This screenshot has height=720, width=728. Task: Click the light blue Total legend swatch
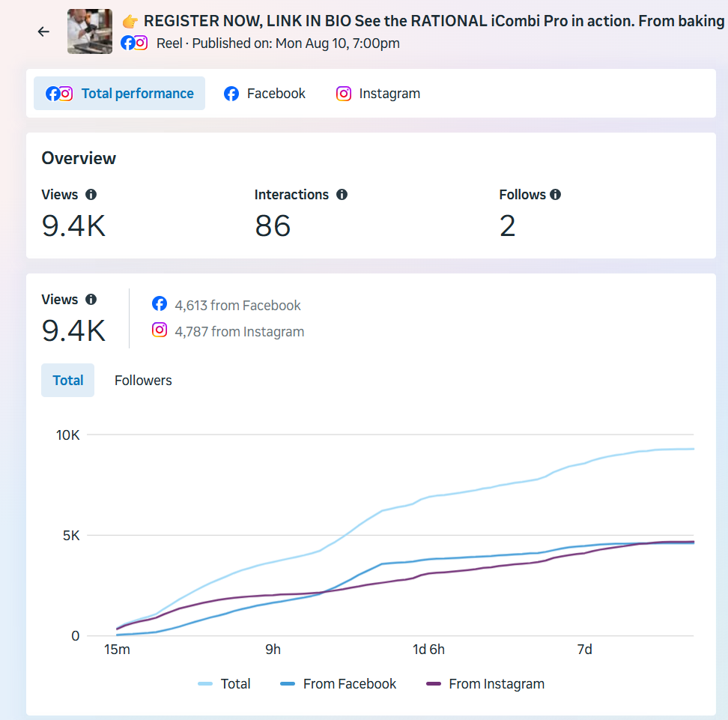[x=204, y=684]
